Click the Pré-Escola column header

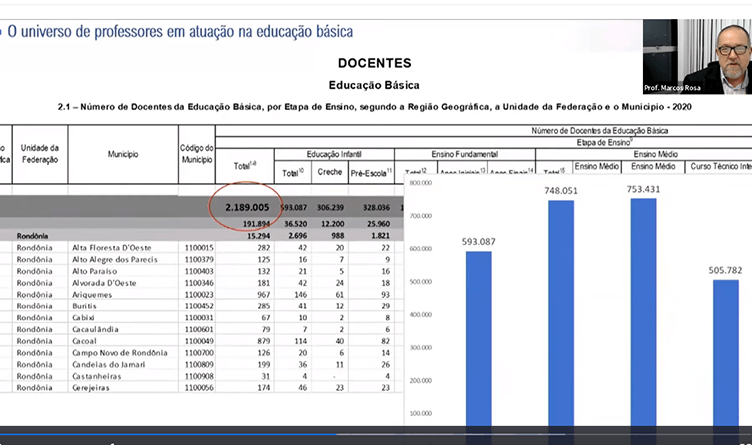click(x=372, y=172)
